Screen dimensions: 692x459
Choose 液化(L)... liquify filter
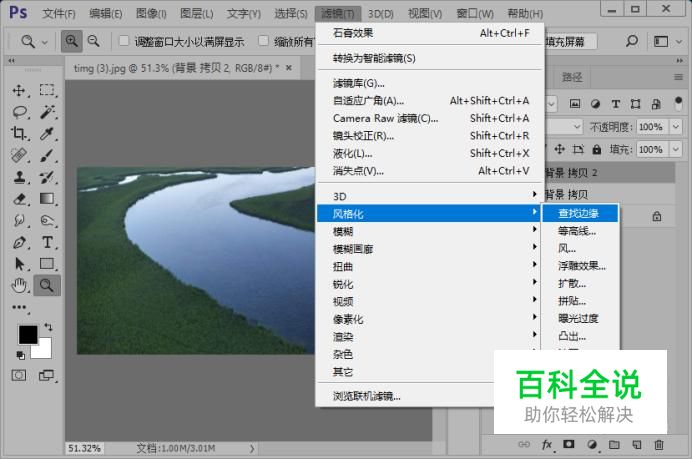click(430, 153)
